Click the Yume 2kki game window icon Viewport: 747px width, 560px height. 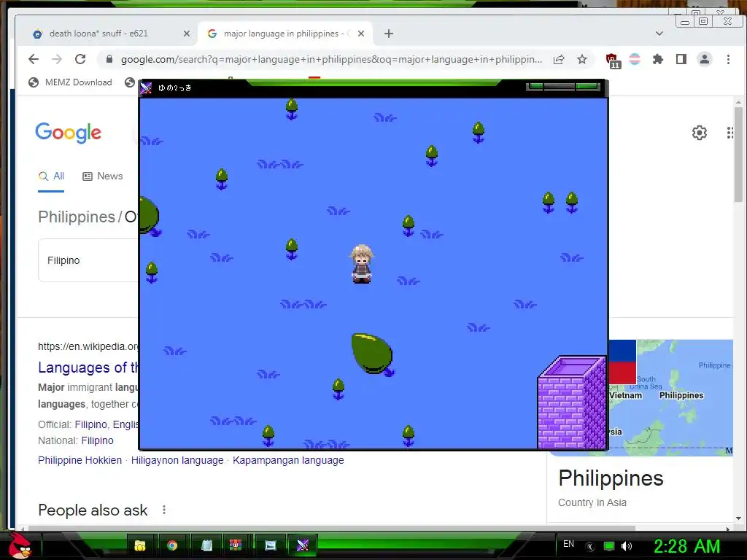146,88
